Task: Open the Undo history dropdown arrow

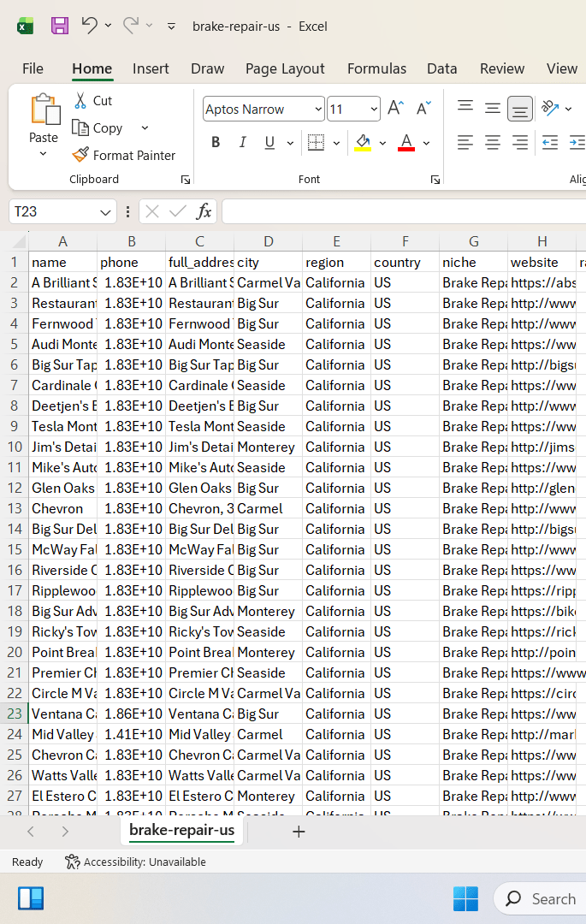Action: [x=108, y=26]
